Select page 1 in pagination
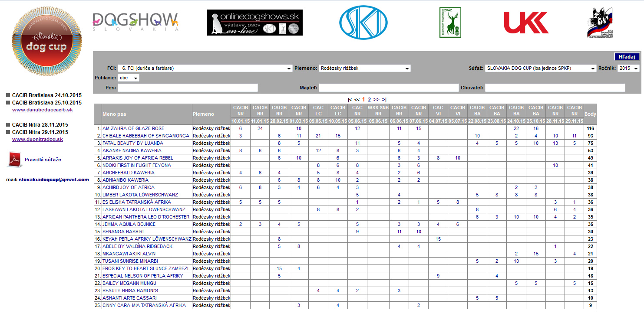644x320 pixels. 364,99
